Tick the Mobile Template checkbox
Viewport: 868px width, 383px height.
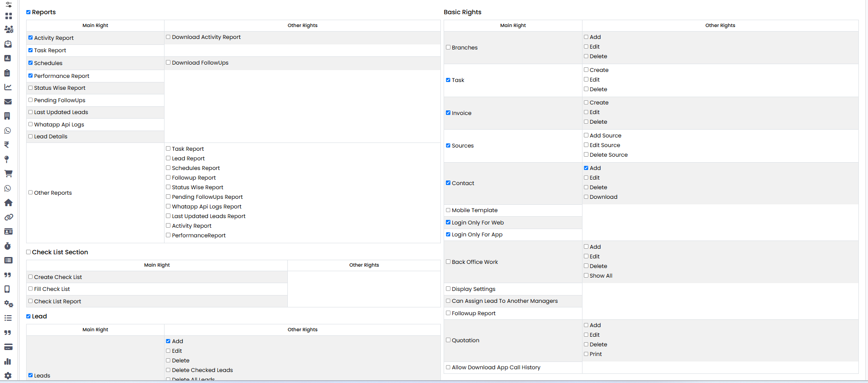pos(448,210)
